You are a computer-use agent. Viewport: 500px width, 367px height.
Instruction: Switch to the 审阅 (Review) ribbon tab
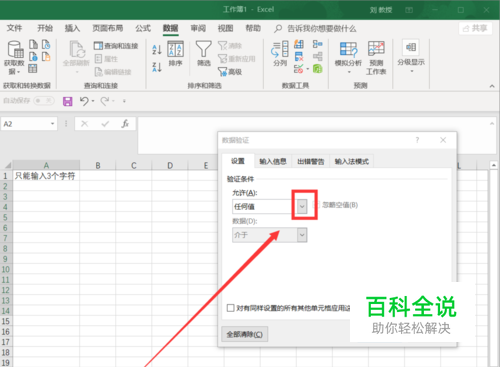point(198,28)
